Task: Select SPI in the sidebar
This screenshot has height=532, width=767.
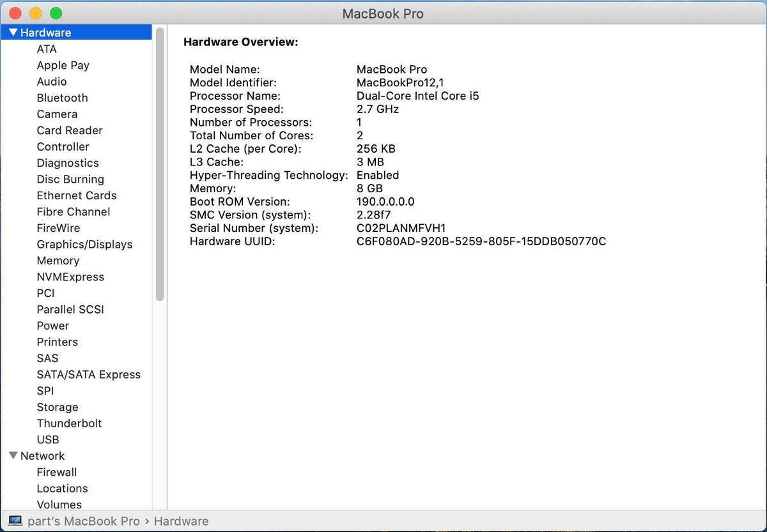Action: pyautogui.click(x=45, y=391)
